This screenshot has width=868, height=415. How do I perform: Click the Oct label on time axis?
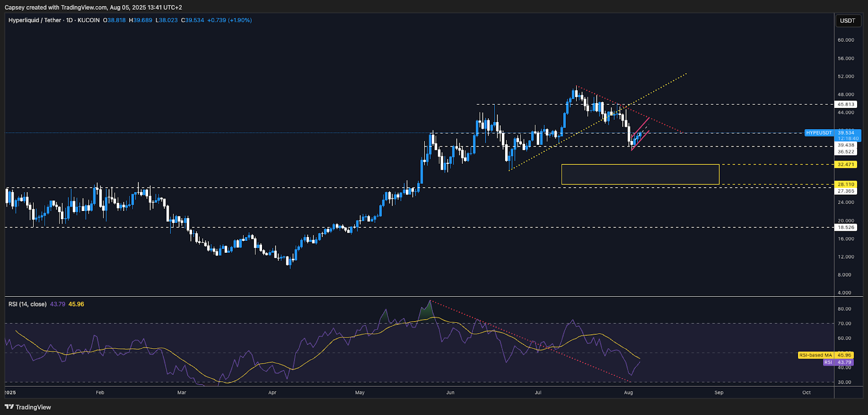tap(806, 392)
